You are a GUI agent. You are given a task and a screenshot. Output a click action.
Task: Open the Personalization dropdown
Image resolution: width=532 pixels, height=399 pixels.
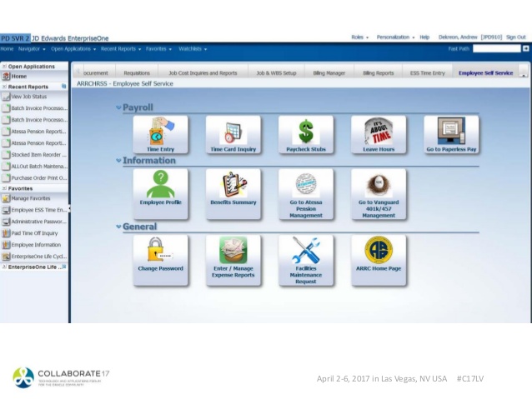pos(395,37)
